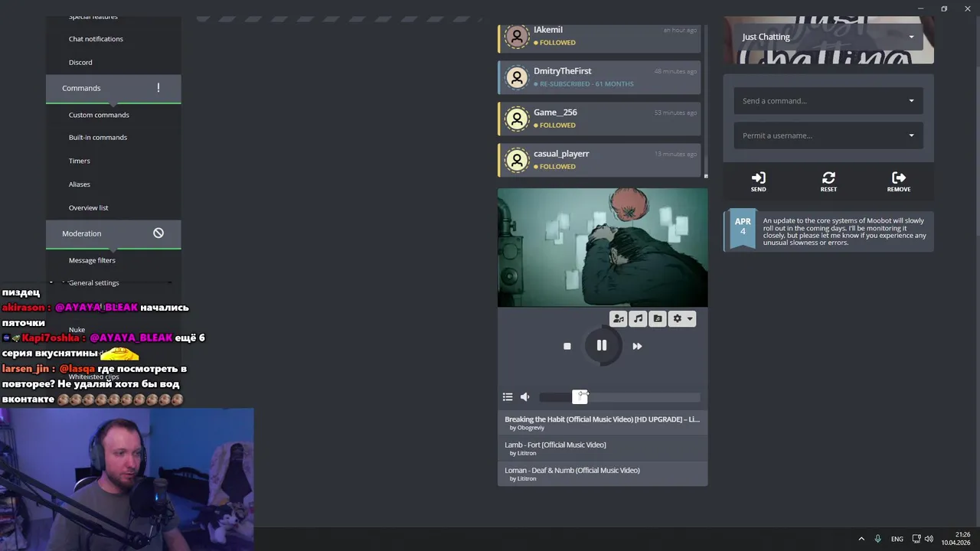Click the SEND command icon
The width and height of the screenshot is (980, 551).
[758, 181]
